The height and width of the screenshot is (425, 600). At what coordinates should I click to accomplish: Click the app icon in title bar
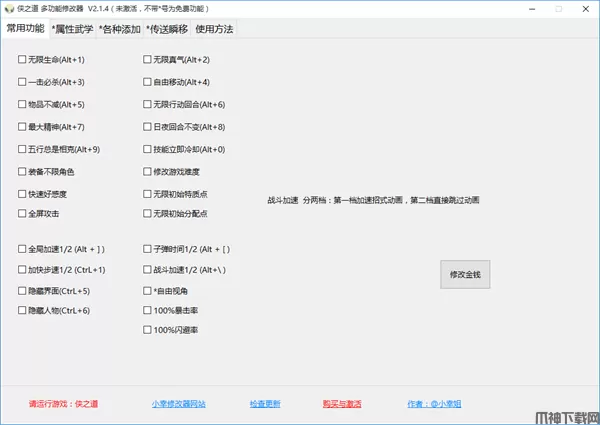click(9, 9)
